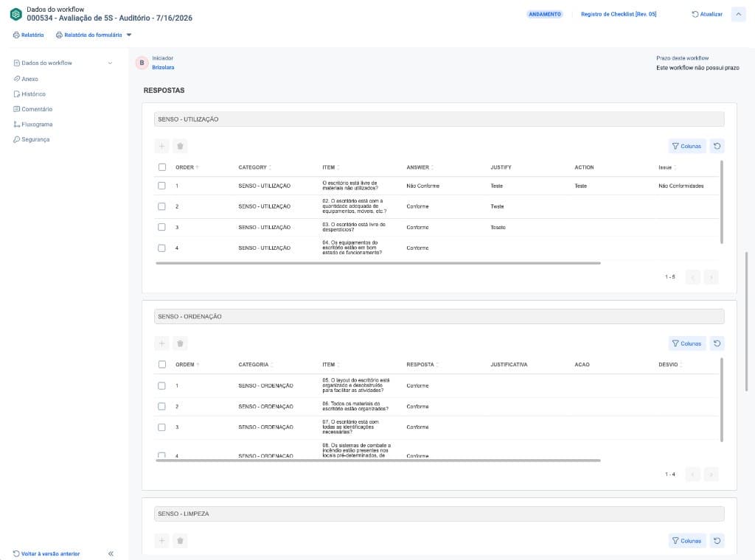Open the Segurança sidebar item

point(32,139)
